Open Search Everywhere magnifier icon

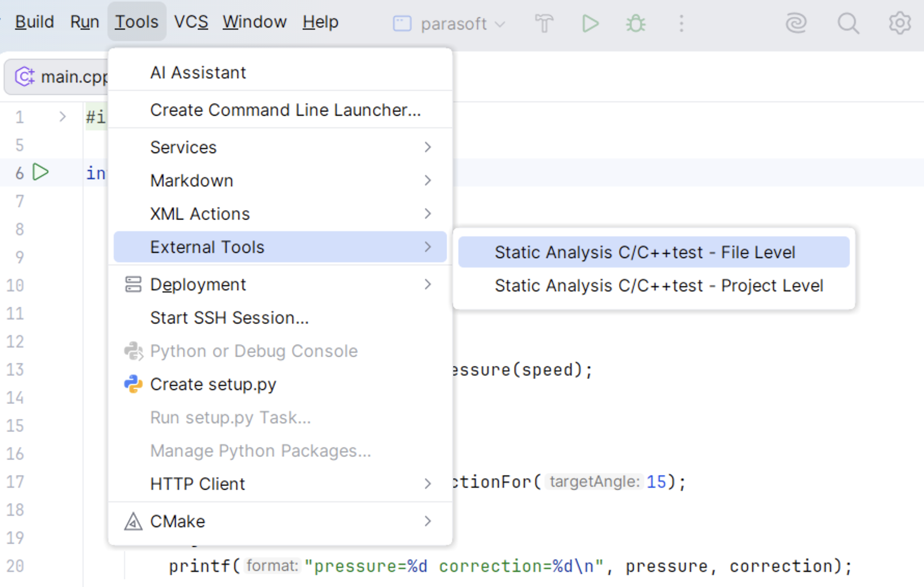coord(848,23)
